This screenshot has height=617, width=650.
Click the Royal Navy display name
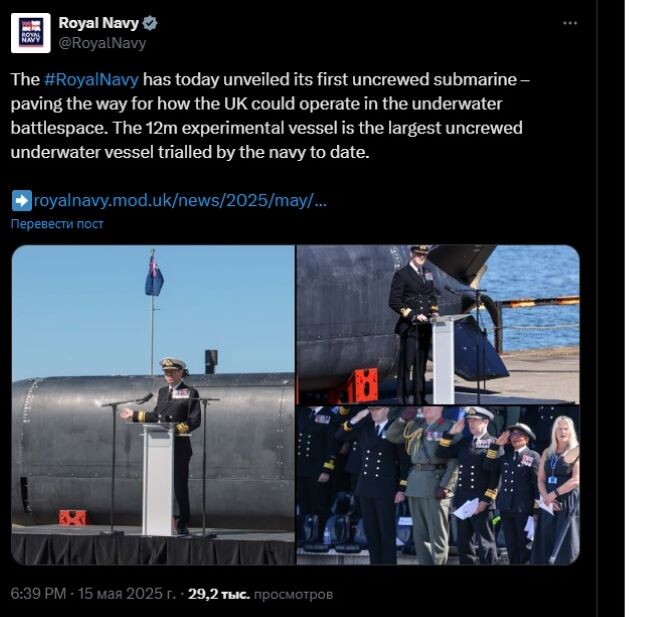(98, 23)
